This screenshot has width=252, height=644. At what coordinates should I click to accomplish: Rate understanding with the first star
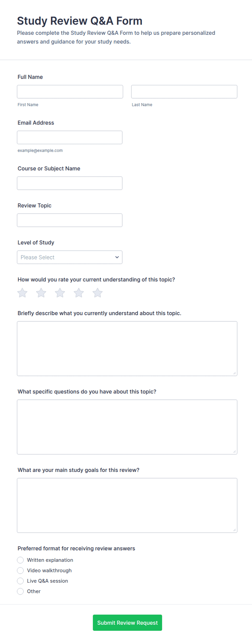point(22,293)
